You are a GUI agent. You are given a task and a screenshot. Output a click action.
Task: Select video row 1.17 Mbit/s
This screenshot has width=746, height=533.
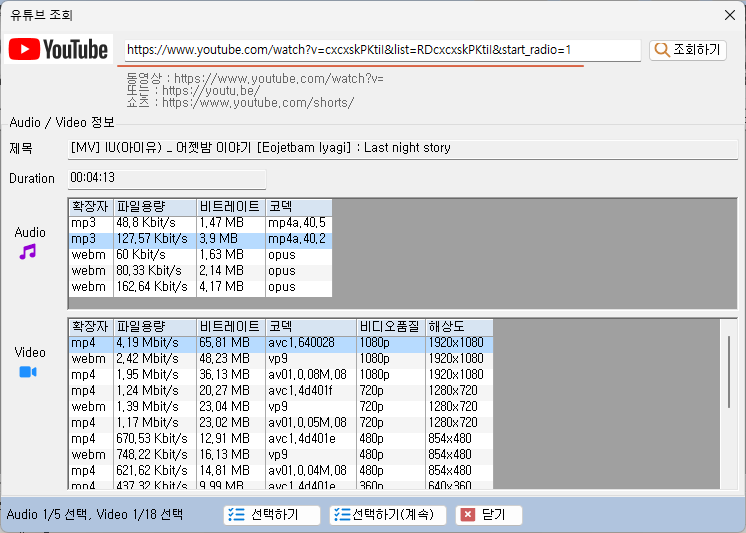tap(281, 423)
